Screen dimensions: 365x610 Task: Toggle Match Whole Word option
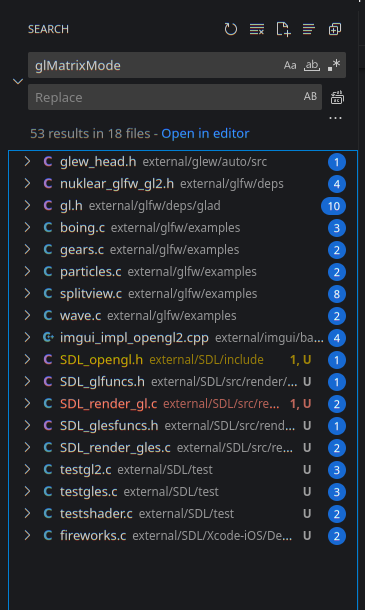coord(312,65)
